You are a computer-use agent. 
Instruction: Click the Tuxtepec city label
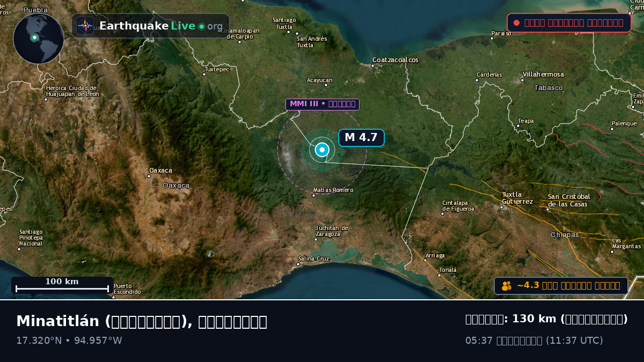[217, 69]
